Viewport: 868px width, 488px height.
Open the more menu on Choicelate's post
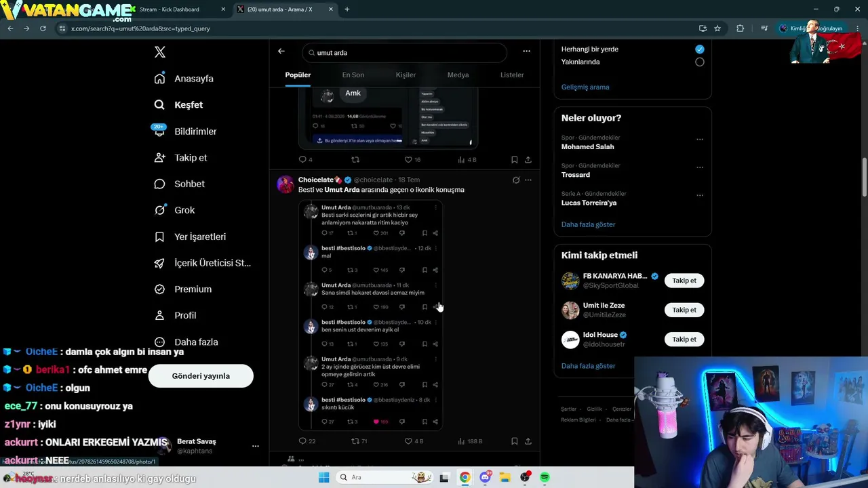click(528, 180)
